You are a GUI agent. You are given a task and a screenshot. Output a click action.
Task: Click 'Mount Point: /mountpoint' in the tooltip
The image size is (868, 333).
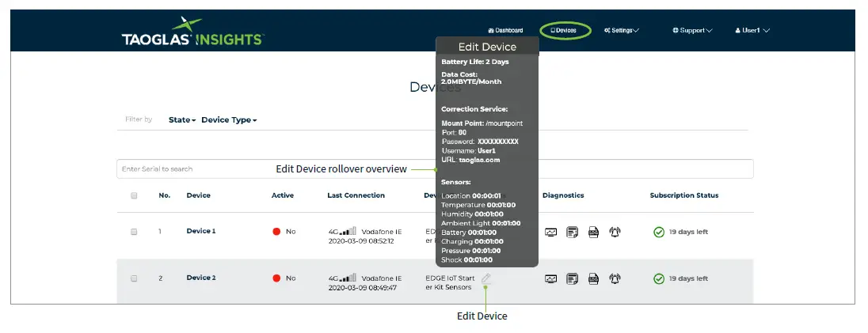(482, 123)
